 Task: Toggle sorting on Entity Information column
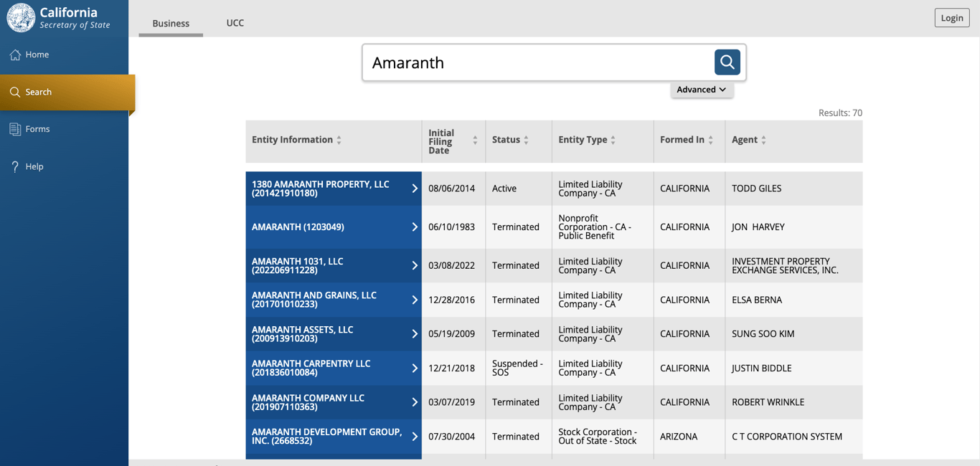(x=340, y=140)
